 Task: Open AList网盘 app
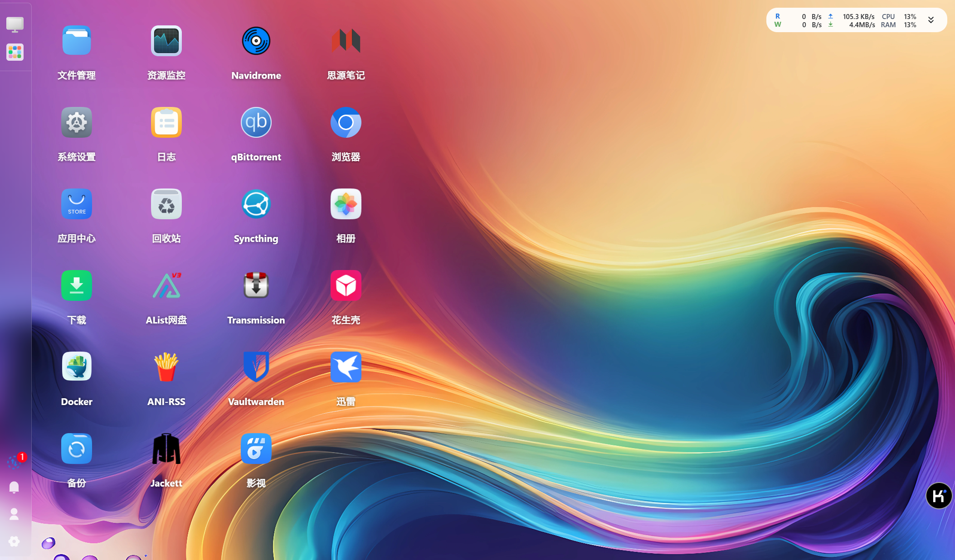click(x=166, y=286)
